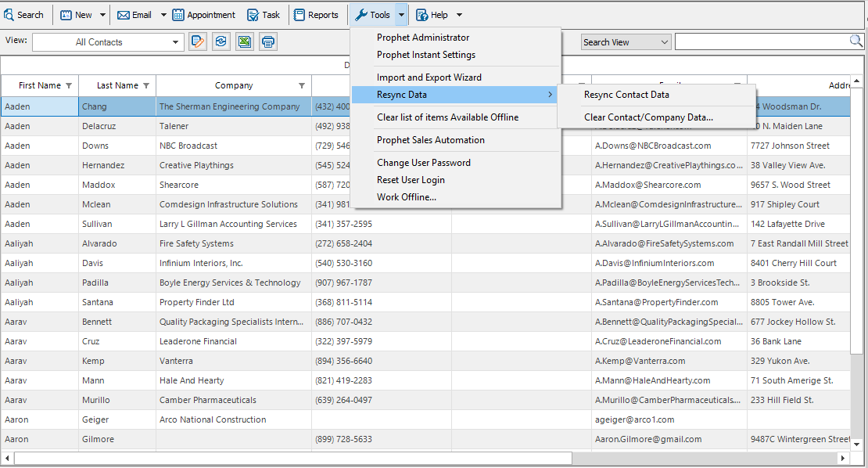
Task: Filter the Company column
Action: tap(302, 86)
